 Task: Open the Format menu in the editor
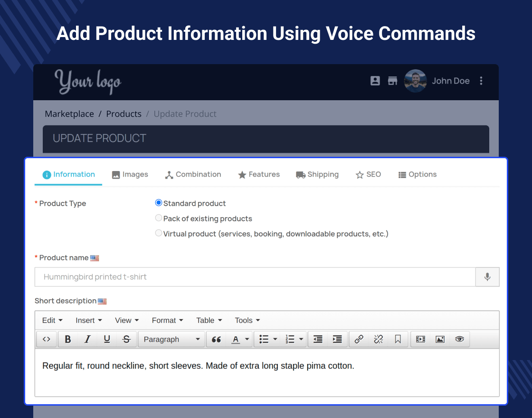pyautogui.click(x=167, y=320)
